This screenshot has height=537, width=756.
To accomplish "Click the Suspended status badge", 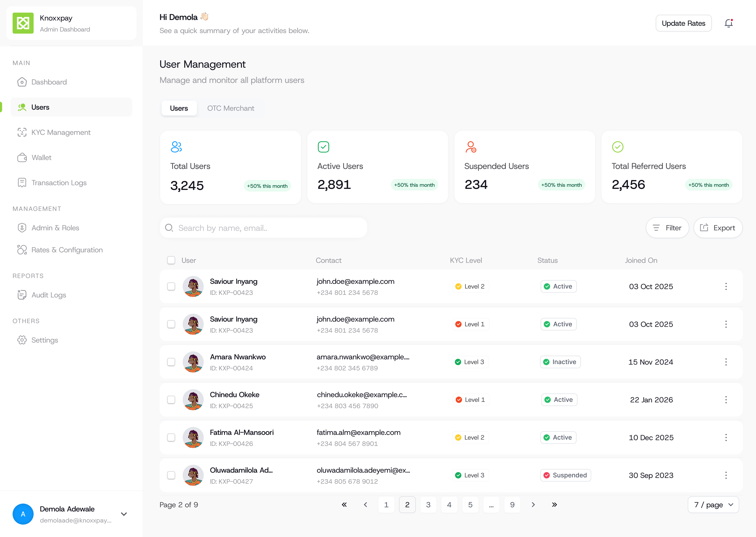I will click(x=565, y=475).
